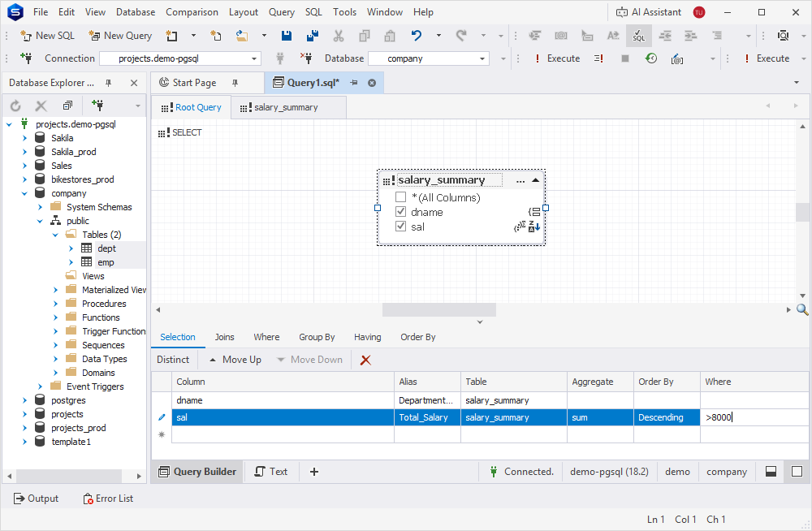
Task: Toggle the Distinct option
Action: (173, 360)
